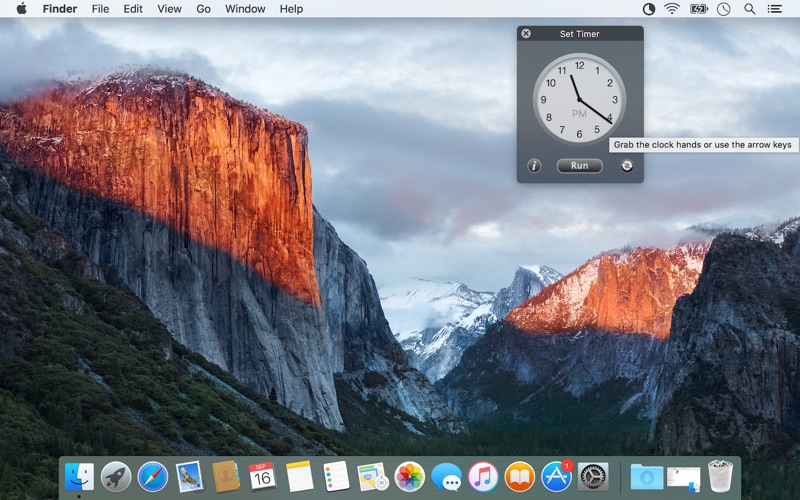Screen dimensions: 800x500
Task: Open System Preferences gear in Dock
Action: coord(593,477)
